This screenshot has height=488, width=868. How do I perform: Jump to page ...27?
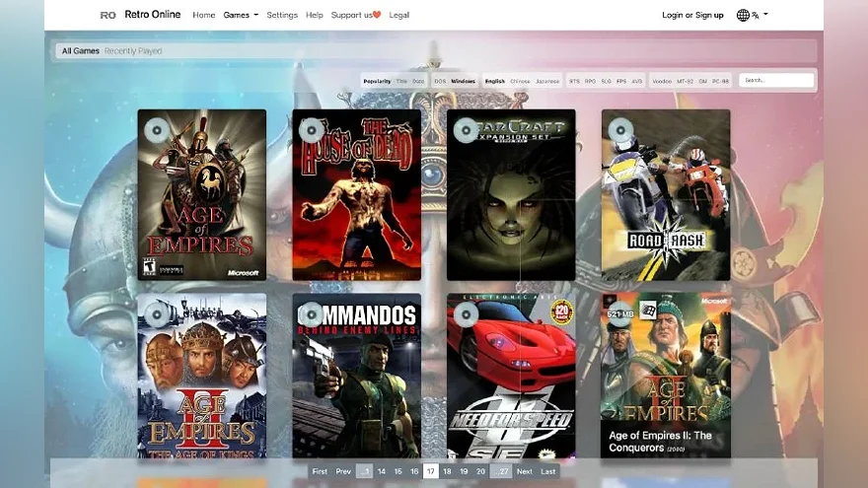pyautogui.click(x=501, y=471)
